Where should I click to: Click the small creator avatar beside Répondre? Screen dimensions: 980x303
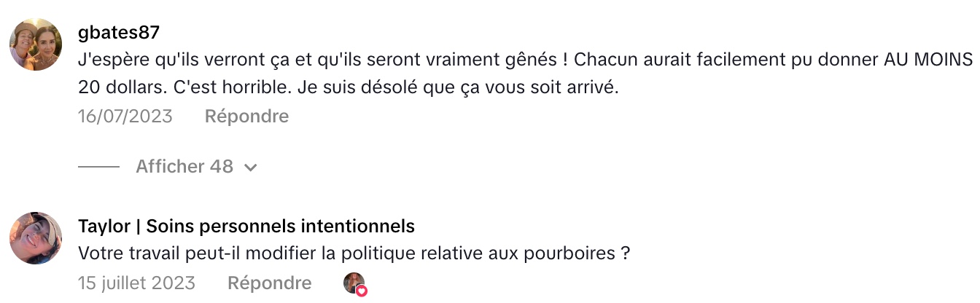point(354,283)
